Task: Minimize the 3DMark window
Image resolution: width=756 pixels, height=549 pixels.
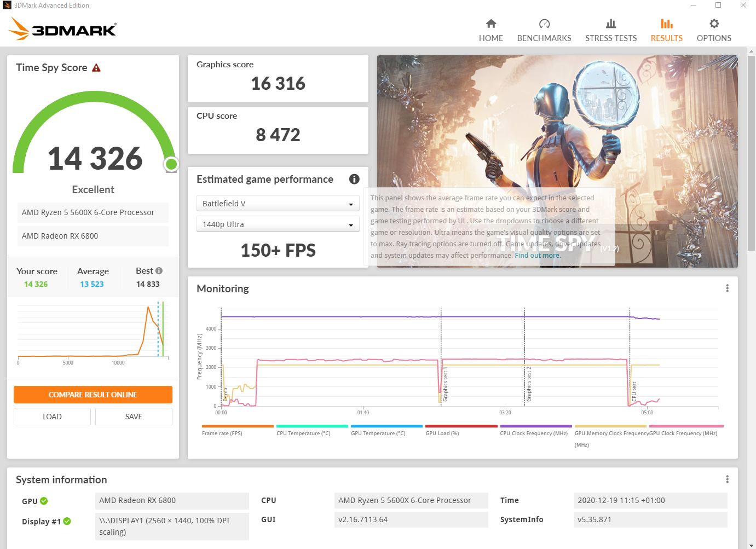Action: point(693,5)
